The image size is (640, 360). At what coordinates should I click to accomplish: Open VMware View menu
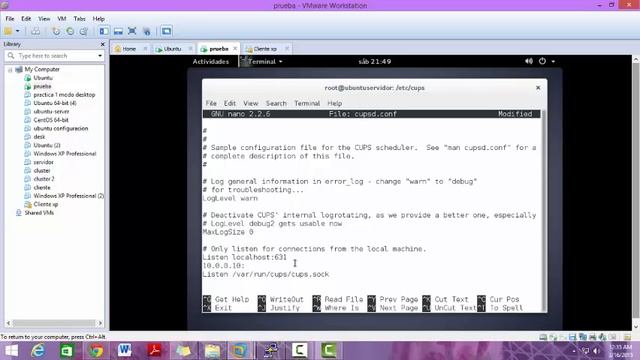coord(44,19)
